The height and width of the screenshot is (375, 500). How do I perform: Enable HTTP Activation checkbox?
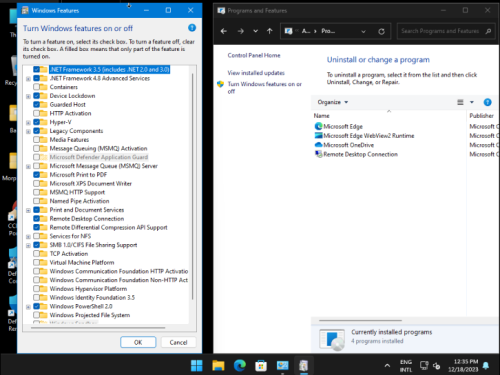[36, 113]
